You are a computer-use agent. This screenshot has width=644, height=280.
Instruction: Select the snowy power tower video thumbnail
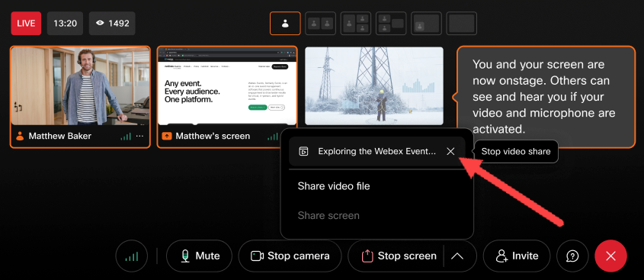tap(373, 85)
